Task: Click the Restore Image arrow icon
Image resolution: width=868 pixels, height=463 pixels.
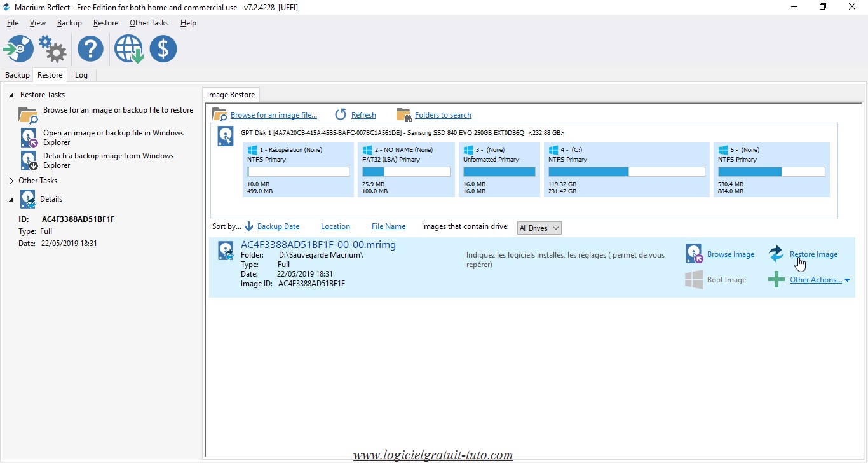Action: 776,254
